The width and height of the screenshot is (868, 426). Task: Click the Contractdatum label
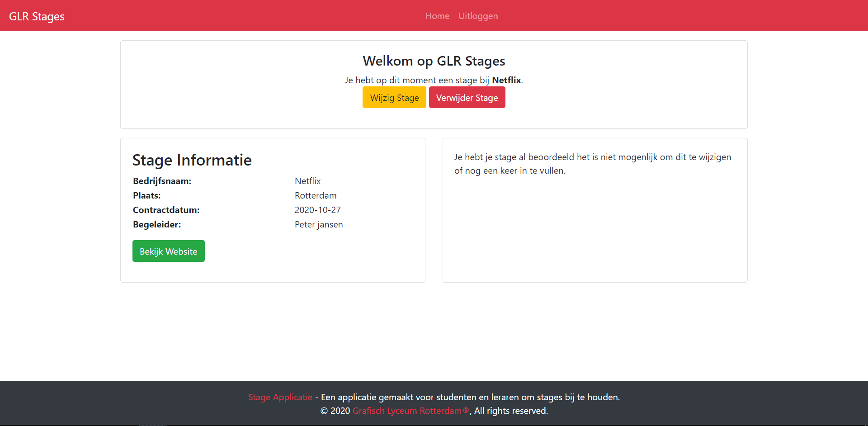(166, 210)
